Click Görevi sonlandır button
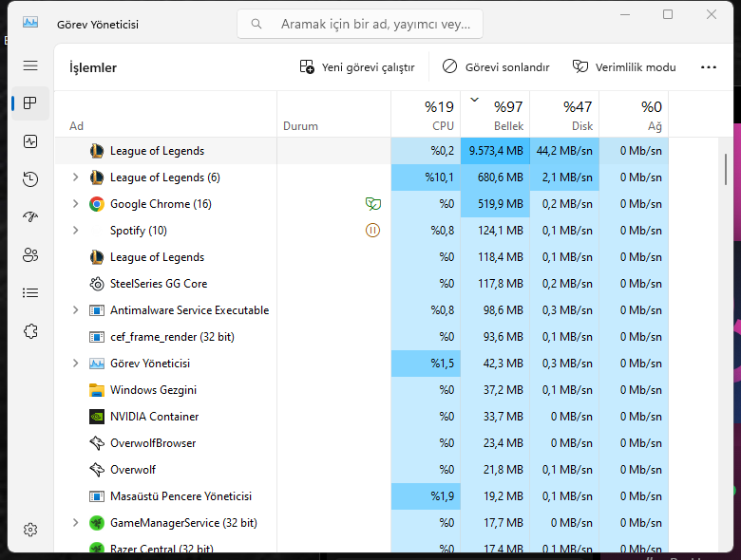This screenshot has width=741, height=560. (x=496, y=67)
